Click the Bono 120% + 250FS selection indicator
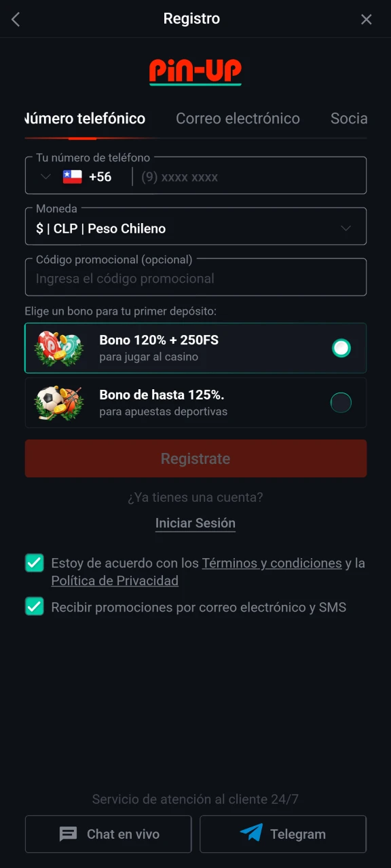The height and width of the screenshot is (868, 391). point(341,348)
